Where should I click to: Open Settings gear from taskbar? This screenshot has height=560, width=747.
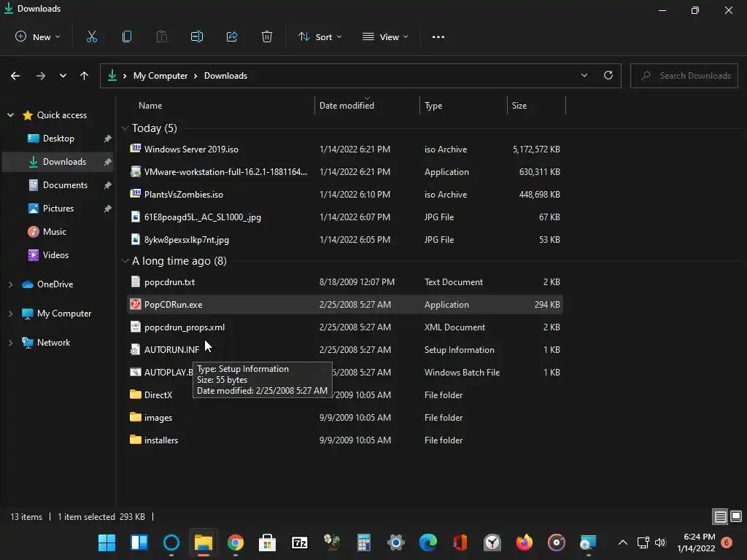click(x=396, y=542)
